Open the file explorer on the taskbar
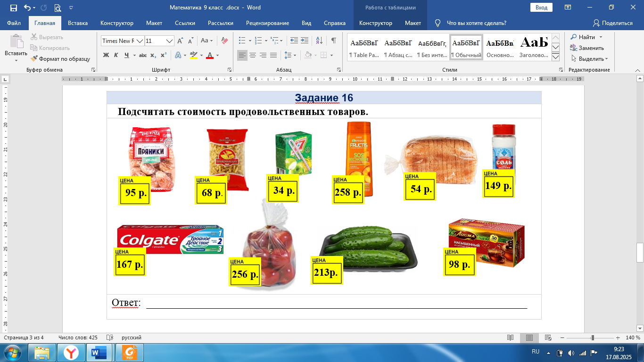The height and width of the screenshot is (362, 644). pos(42,353)
